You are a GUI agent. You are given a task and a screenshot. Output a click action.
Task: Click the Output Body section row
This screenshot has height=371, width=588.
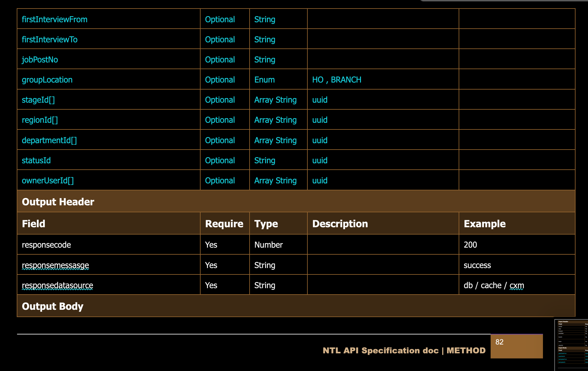(x=296, y=306)
